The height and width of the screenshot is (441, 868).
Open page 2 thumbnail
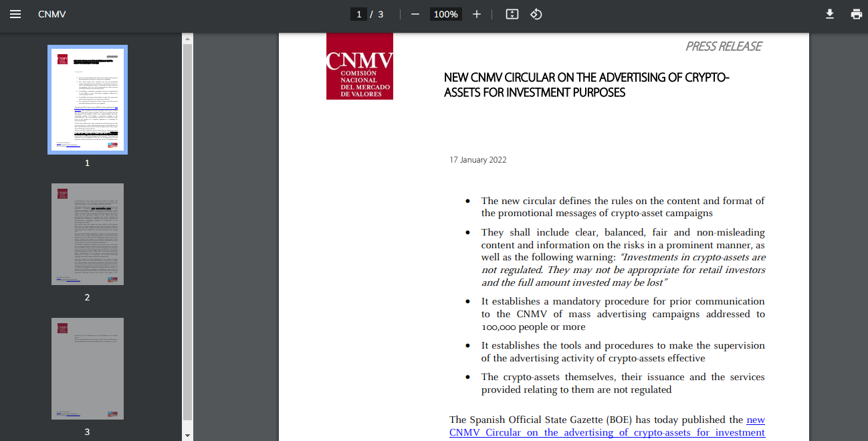click(88, 234)
